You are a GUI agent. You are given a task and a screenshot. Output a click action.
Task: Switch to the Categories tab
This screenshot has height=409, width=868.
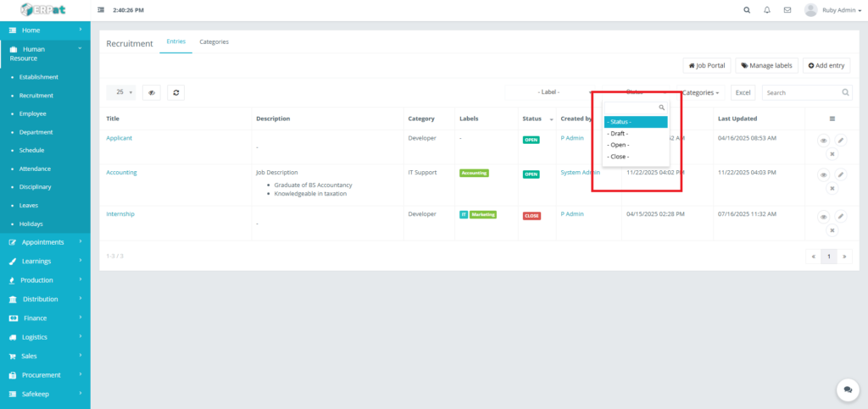(x=214, y=41)
